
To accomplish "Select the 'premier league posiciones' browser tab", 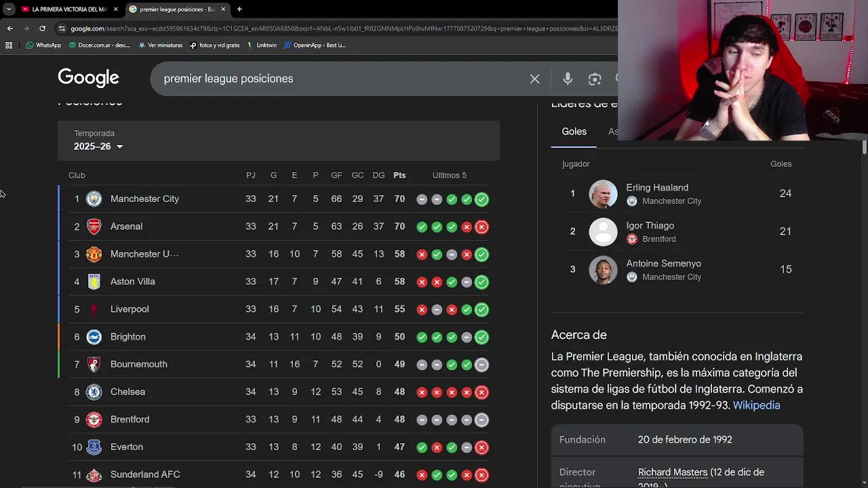I will pos(178,9).
